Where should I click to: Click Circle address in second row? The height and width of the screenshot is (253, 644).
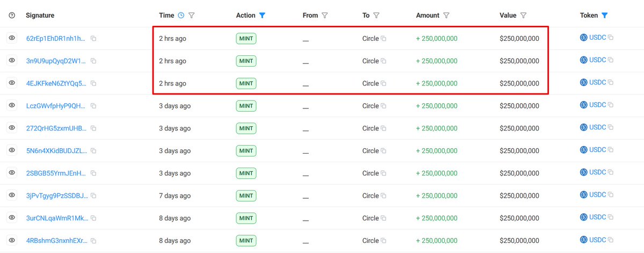[371, 61]
